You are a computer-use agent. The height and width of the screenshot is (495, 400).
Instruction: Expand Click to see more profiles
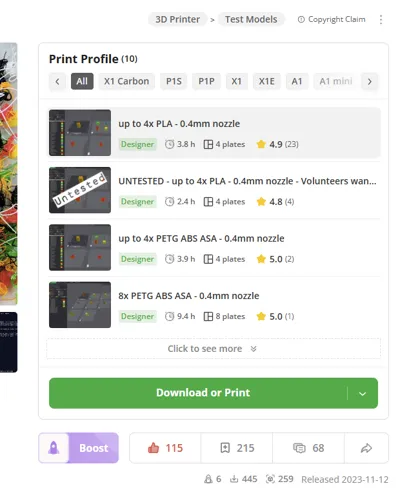[213, 349]
